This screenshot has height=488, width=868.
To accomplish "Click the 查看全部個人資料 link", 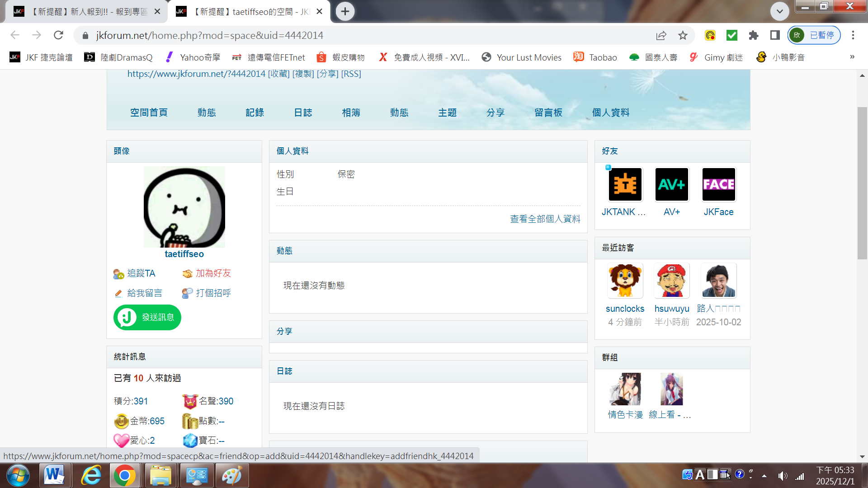I will coord(545,219).
